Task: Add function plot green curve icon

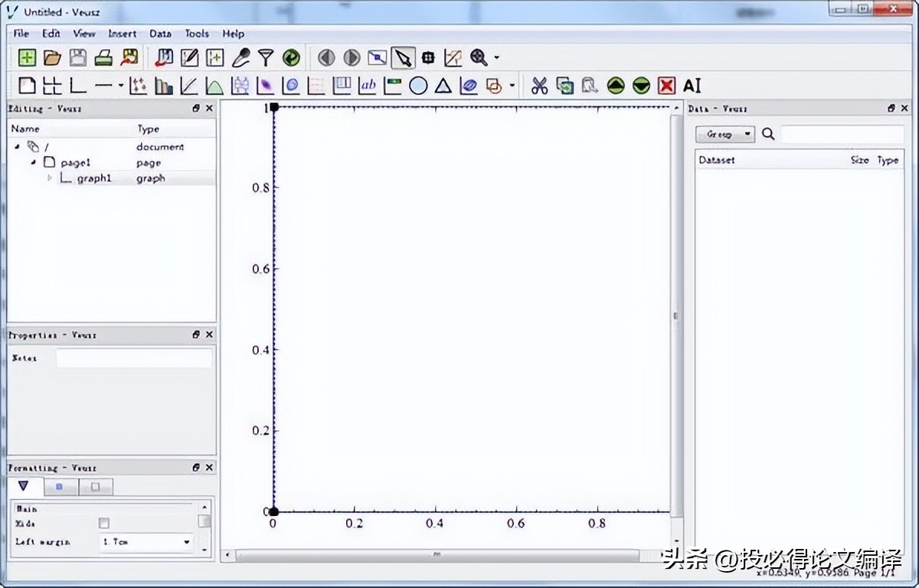Action: pos(215,86)
